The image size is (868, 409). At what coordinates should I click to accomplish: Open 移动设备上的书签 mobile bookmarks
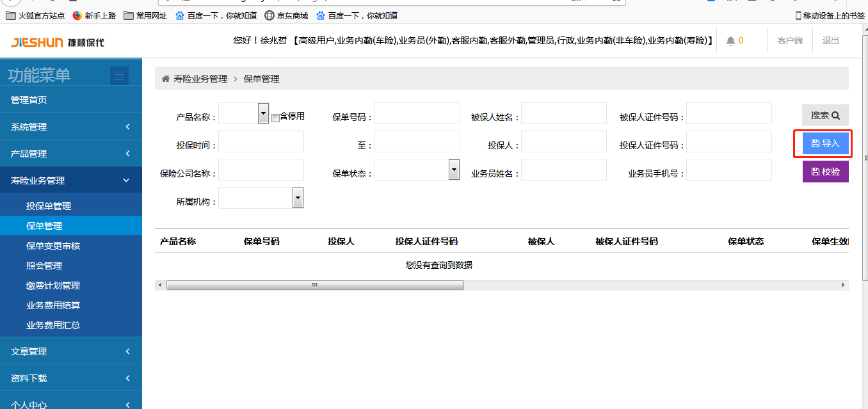(x=830, y=15)
